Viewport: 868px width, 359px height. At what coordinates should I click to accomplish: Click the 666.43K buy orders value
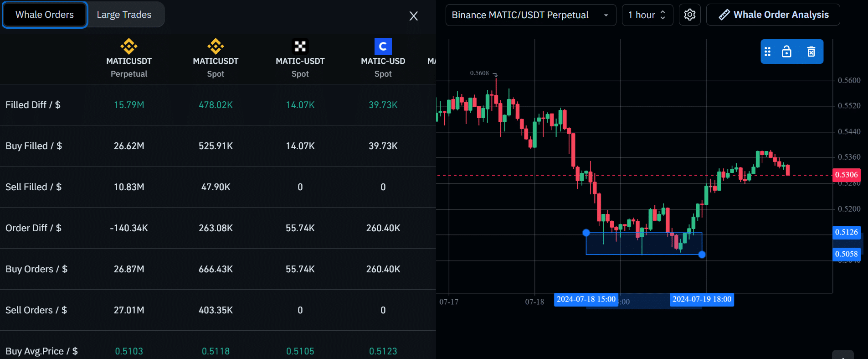[x=216, y=269]
